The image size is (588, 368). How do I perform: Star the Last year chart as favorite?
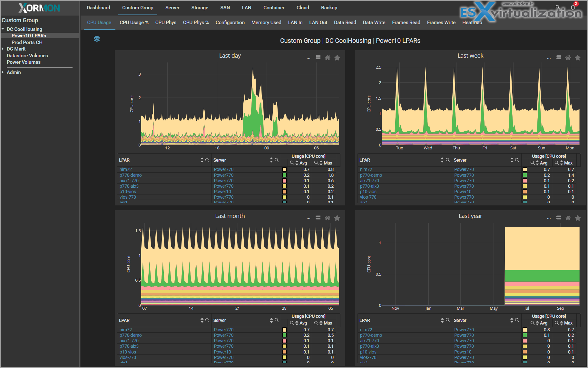[578, 218]
